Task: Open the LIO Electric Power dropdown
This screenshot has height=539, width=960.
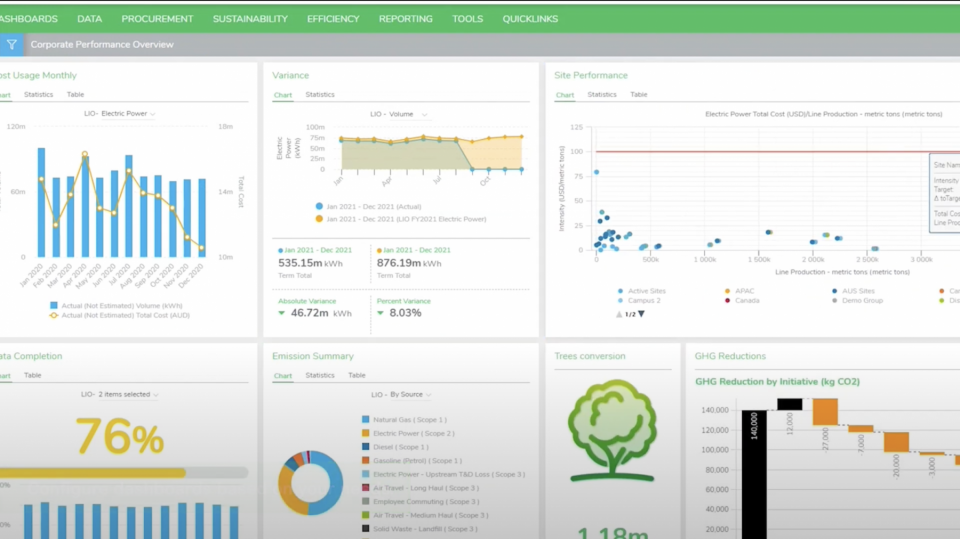Action: (x=120, y=114)
